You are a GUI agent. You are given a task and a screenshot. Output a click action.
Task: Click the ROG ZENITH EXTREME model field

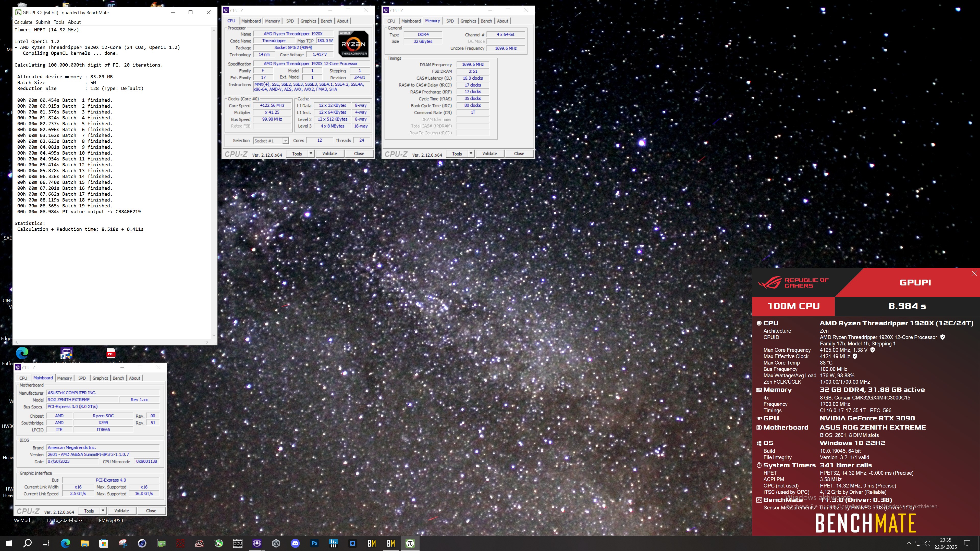pyautogui.click(x=82, y=400)
